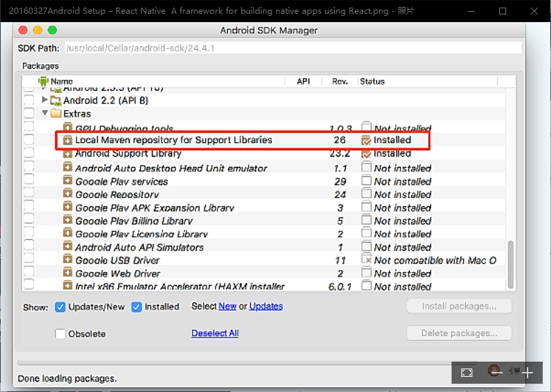The height and width of the screenshot is (392, 551).
Task: Sort by the Name column header
Action: tap(62, 81)
